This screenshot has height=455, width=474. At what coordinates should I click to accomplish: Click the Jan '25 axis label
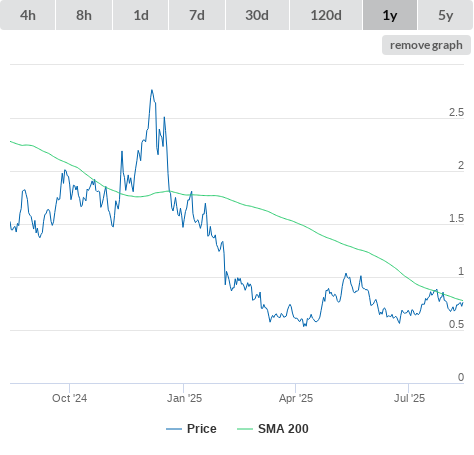[x=184, y=398]
